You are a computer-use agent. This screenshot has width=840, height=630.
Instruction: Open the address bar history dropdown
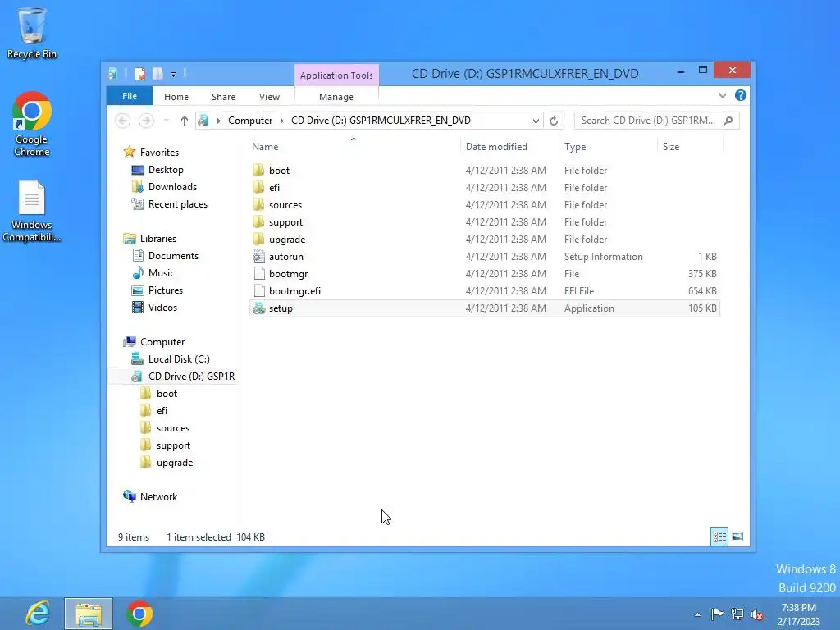535,121
